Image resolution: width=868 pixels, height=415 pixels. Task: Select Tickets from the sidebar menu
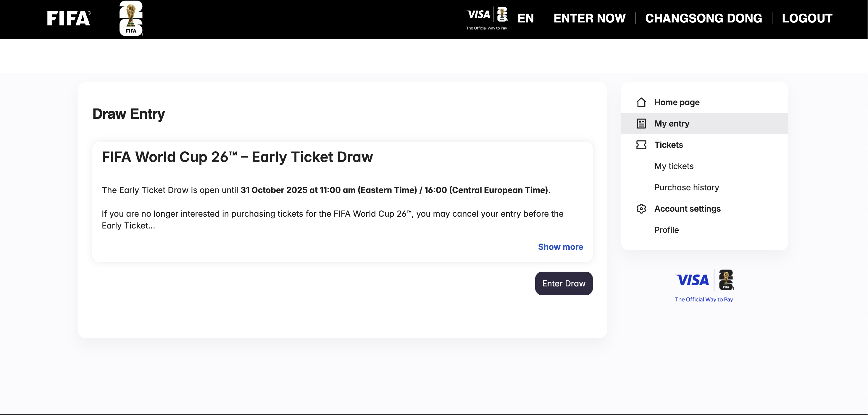(669, 145)
